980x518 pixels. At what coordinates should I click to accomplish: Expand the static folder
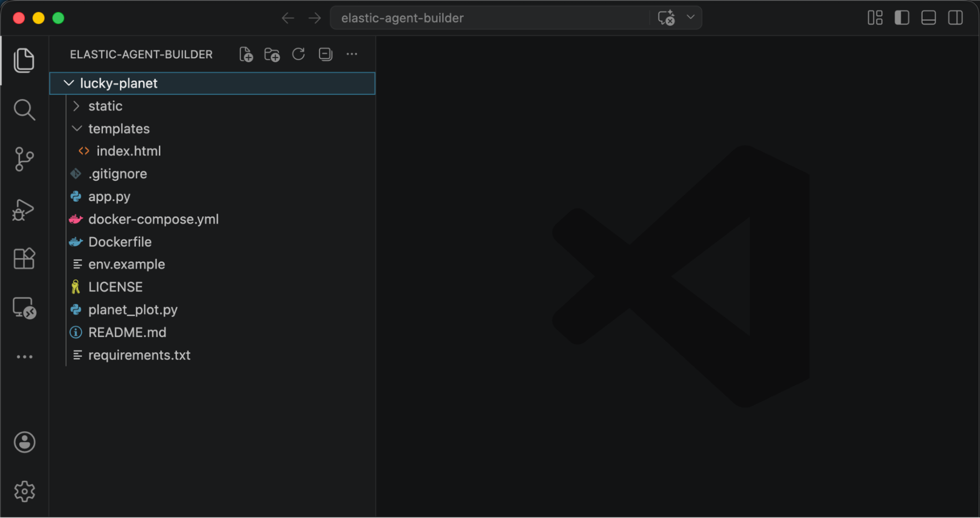(x=212, y=106)
